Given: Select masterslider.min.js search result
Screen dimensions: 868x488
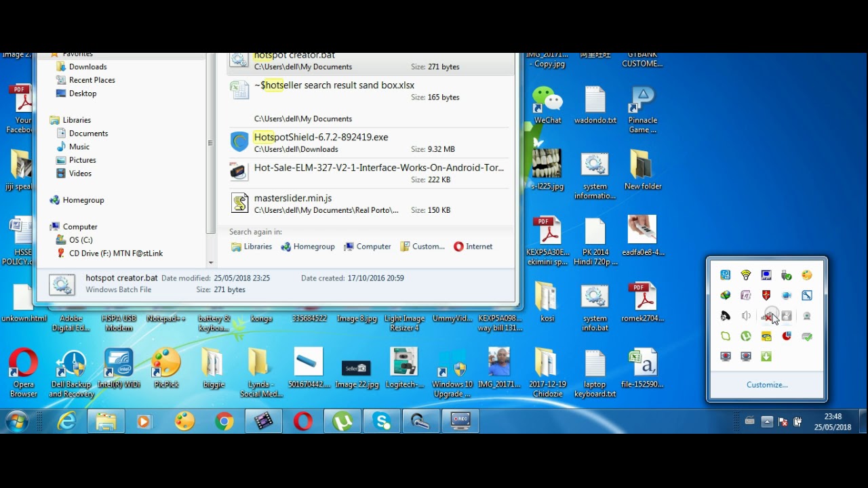Looking at the screenshot, I should click(370, 203).
